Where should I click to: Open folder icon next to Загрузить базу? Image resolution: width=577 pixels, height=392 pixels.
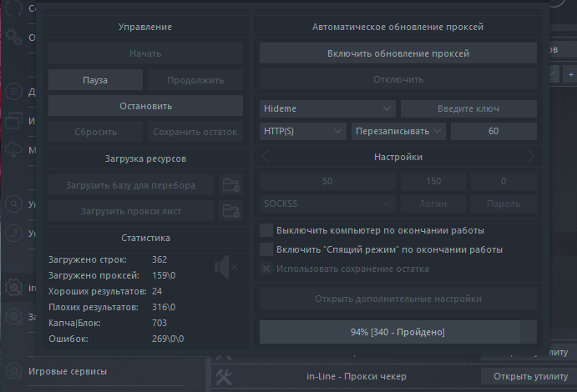click(230, 185)
